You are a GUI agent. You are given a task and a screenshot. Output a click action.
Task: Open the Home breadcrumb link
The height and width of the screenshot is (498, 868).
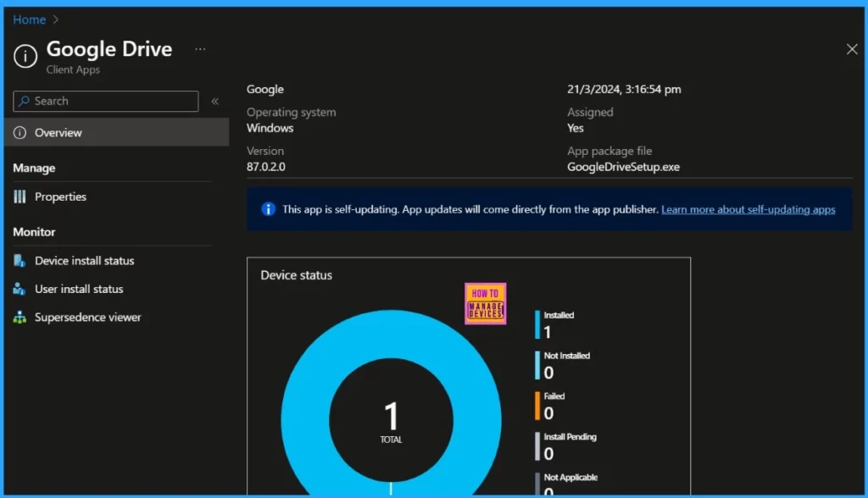pos(30,20)
